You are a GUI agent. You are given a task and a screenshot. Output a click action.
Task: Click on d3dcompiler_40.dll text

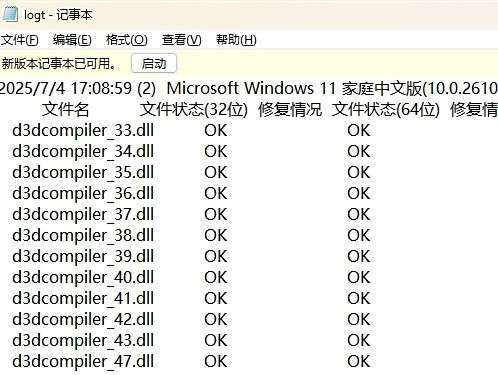(x=83, y=277)
